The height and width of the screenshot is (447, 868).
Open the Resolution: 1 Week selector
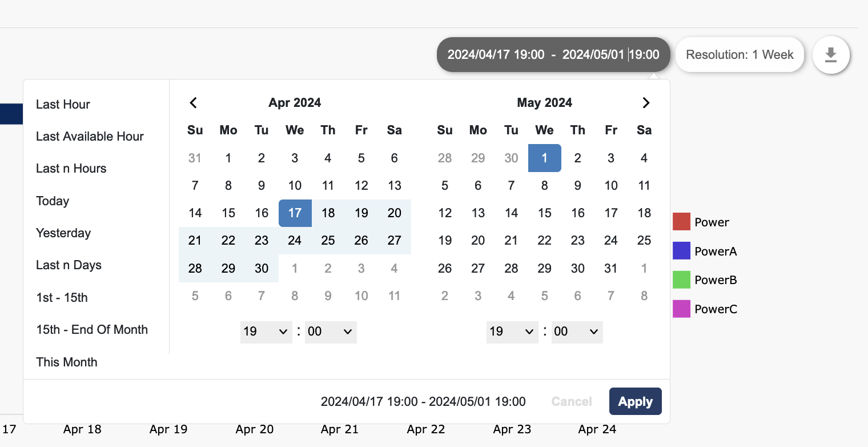[740, 55]
